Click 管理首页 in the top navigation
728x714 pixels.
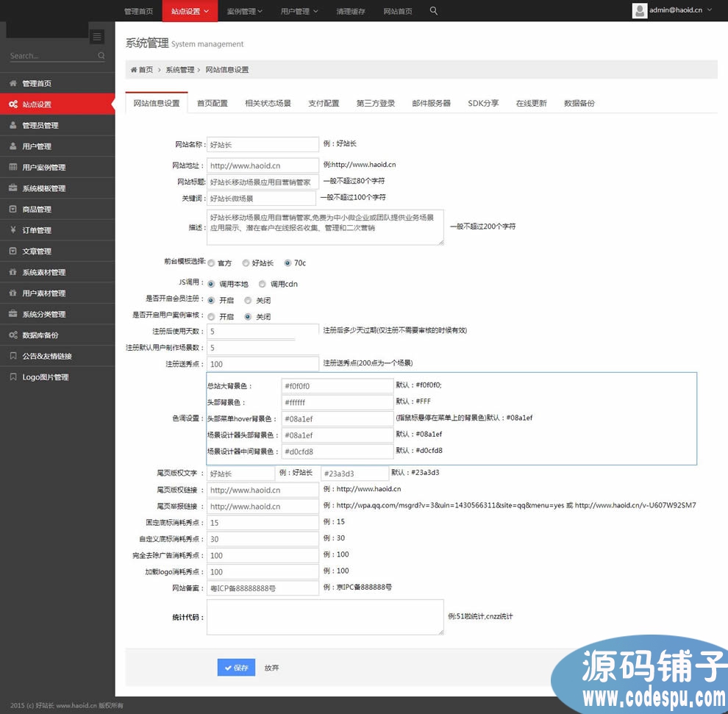point(138,11)
